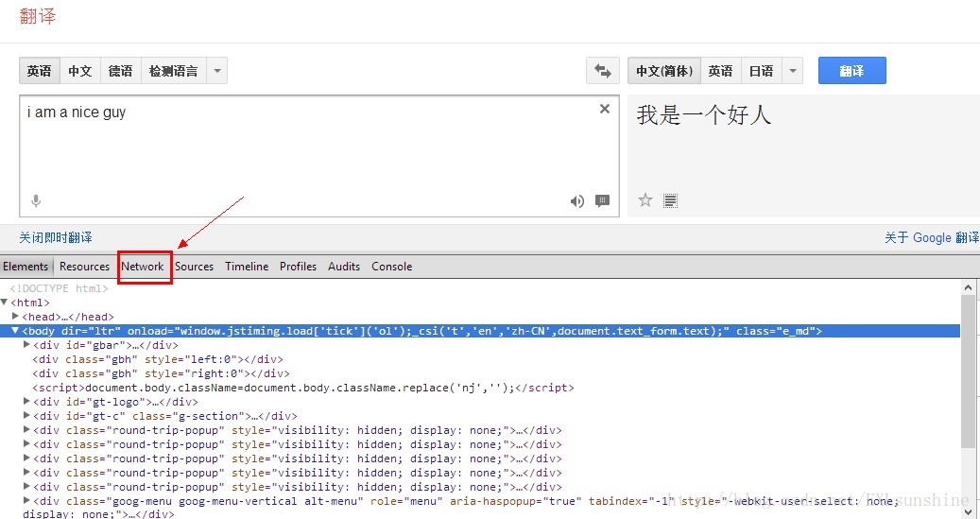Viewport: 980px width, 519px height.
Task: Select the script className.replace line
Action: pos(303,388)
